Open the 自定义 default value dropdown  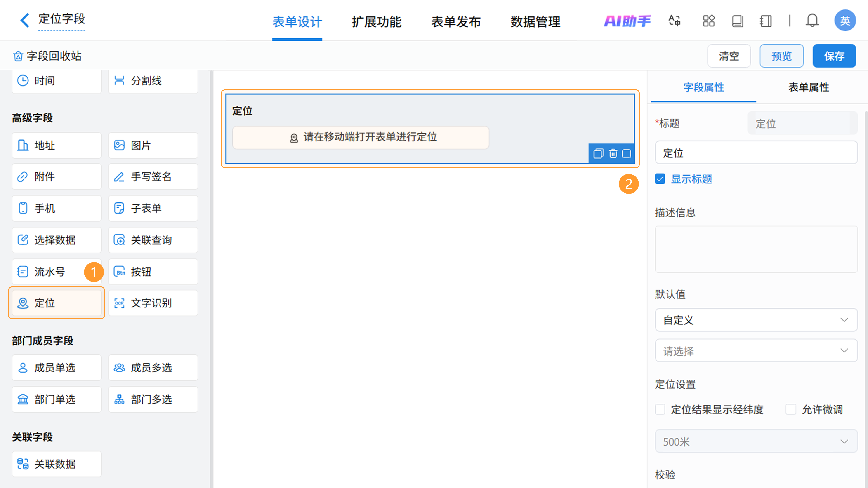point(756,320)
